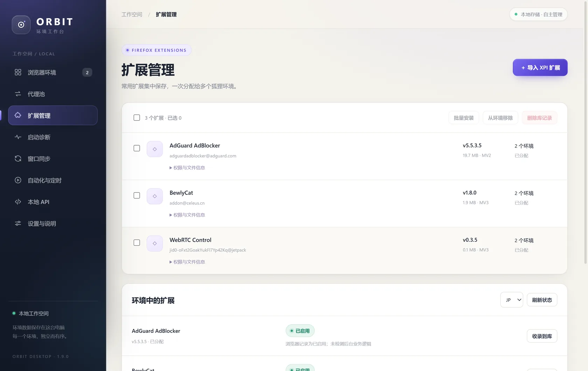Expand 权限与文件信息 under BewlyCat
Screen dimensions: 588x371
pos(187,215)
